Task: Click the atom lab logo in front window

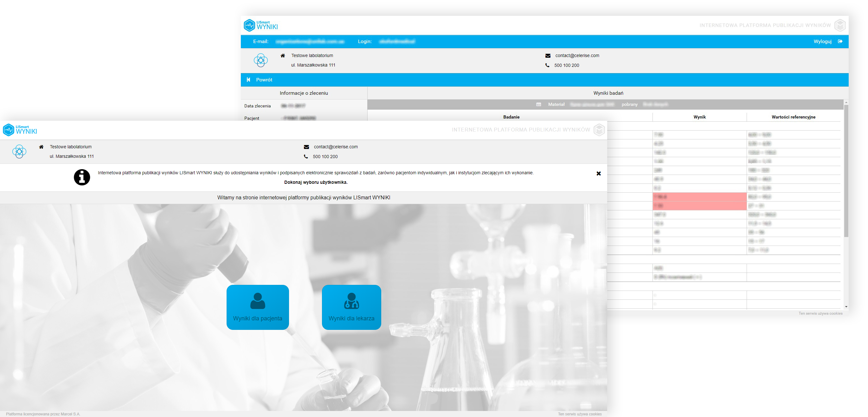Action: [x=19, y=151]
